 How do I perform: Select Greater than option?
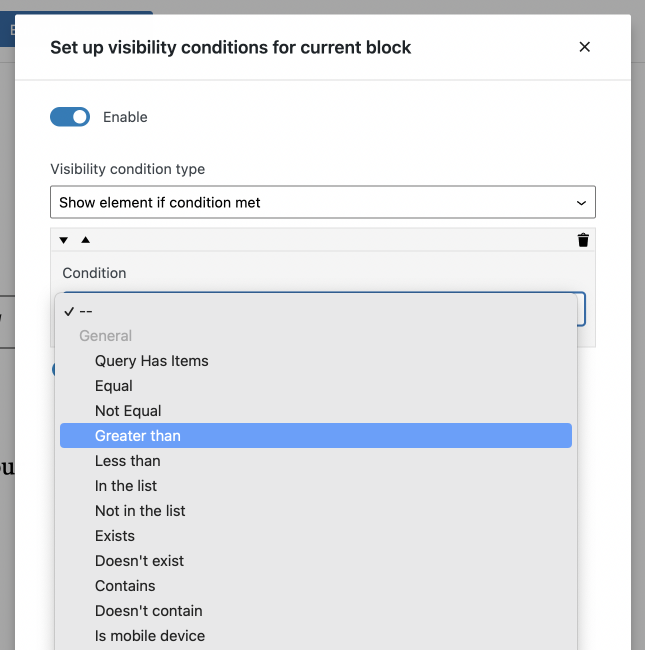pyautogui.click(x=316, y=436)
